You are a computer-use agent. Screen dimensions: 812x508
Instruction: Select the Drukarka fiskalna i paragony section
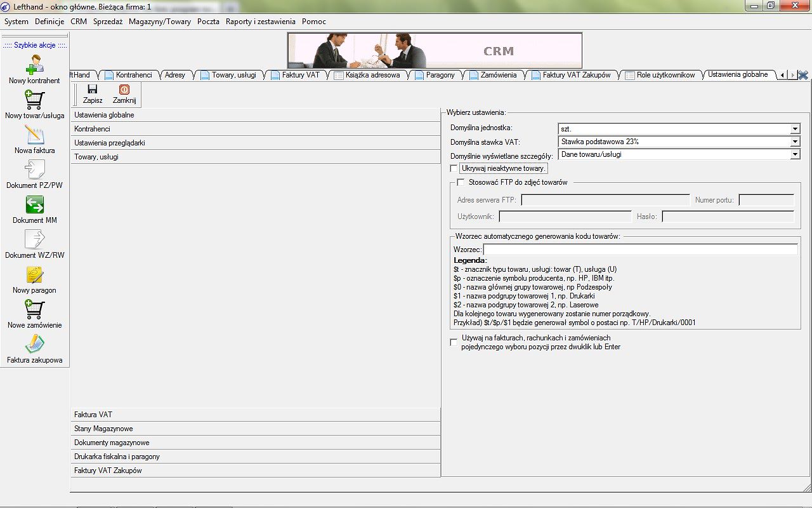pos(256,457)
